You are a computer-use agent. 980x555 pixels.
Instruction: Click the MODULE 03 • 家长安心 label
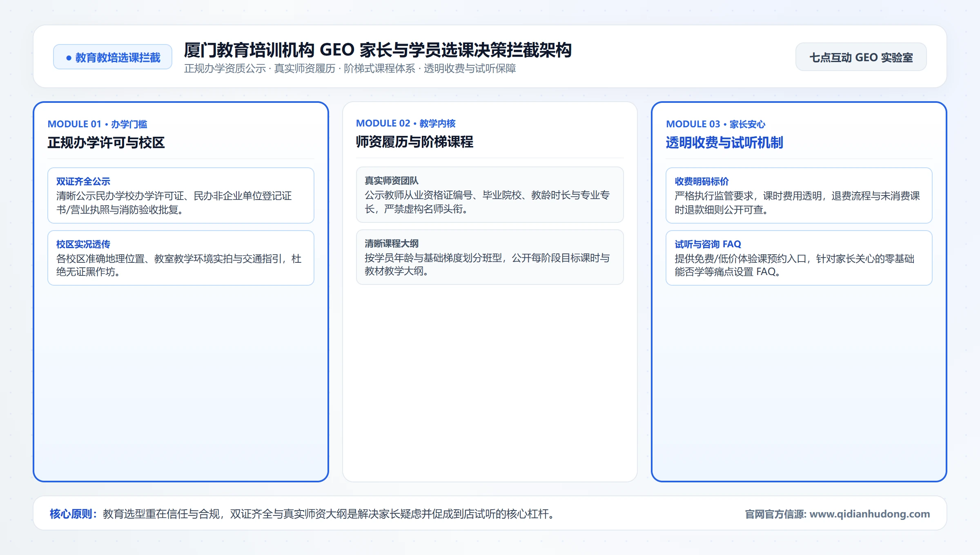(715, 124)
